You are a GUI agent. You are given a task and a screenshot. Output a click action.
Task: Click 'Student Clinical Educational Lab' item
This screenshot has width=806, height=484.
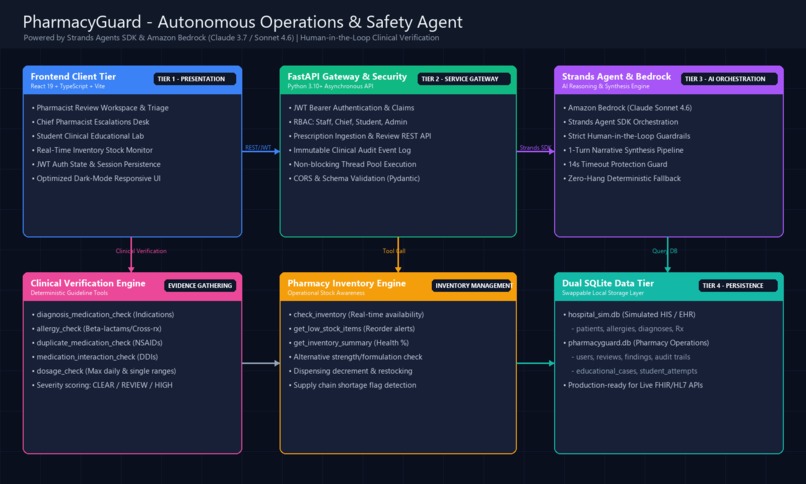(88, 136)
